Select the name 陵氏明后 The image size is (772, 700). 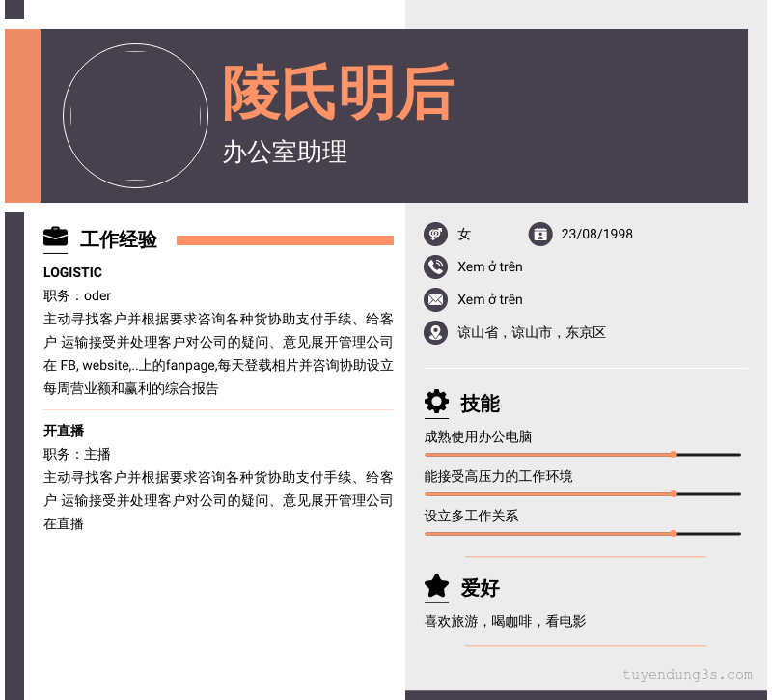[339, 92]
